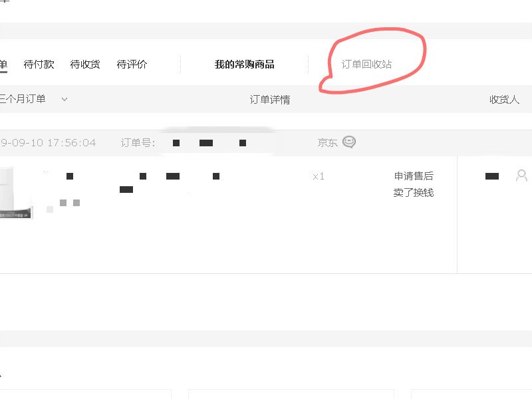The width and height of the screenshot is (532, 399).
Task: Click the recipient person silhouette icon
Action: [x=521, y=176]
